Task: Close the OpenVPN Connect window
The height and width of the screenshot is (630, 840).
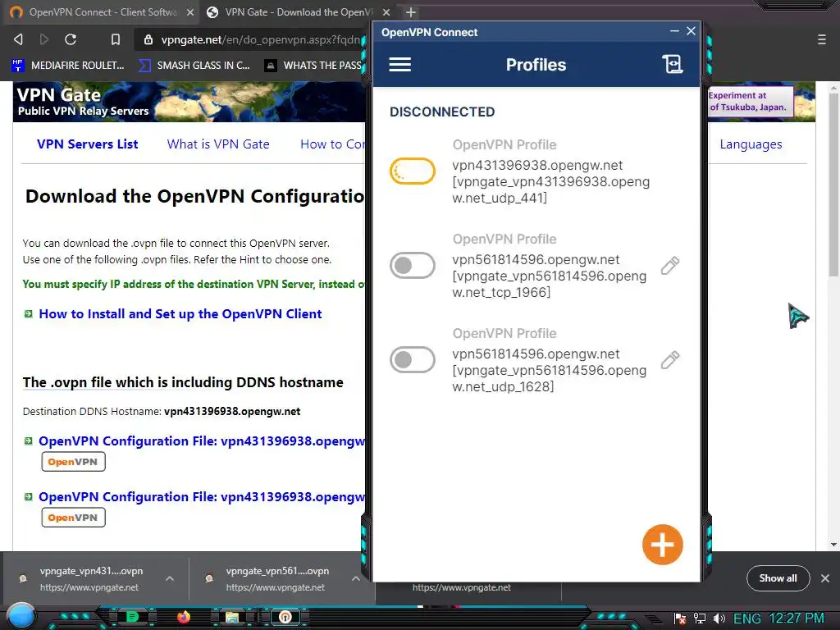Action: tap(691, 31)
